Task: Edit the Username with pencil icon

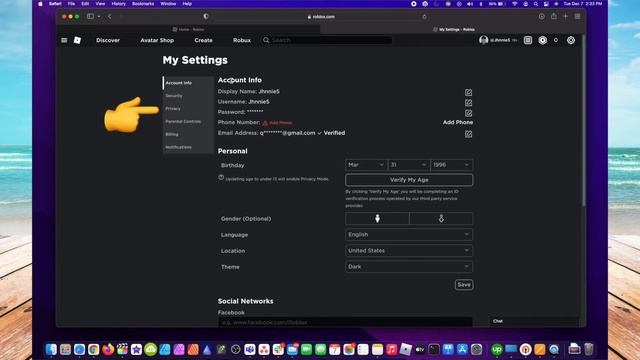Action: pyautogui.click(x=468, y=103)
